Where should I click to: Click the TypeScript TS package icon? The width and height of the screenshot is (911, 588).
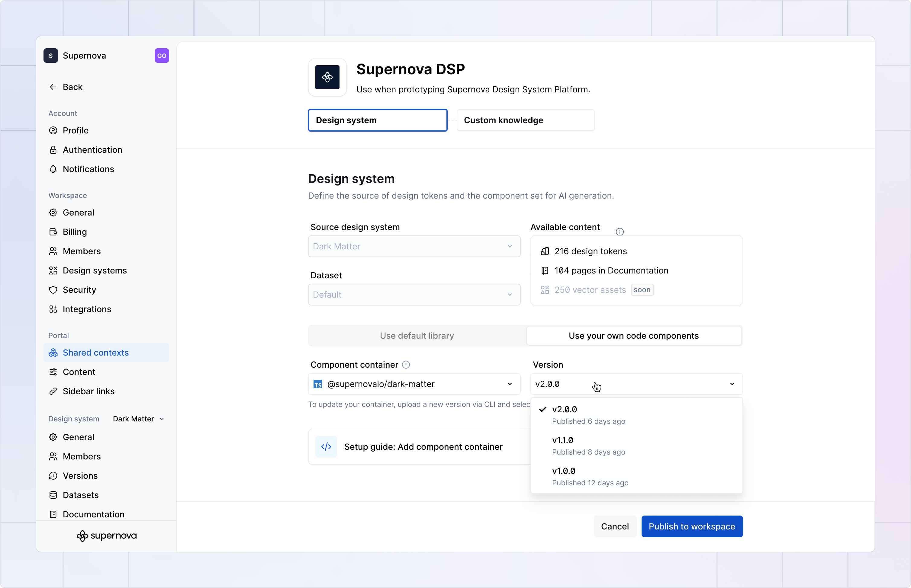[x=318, y=384]
